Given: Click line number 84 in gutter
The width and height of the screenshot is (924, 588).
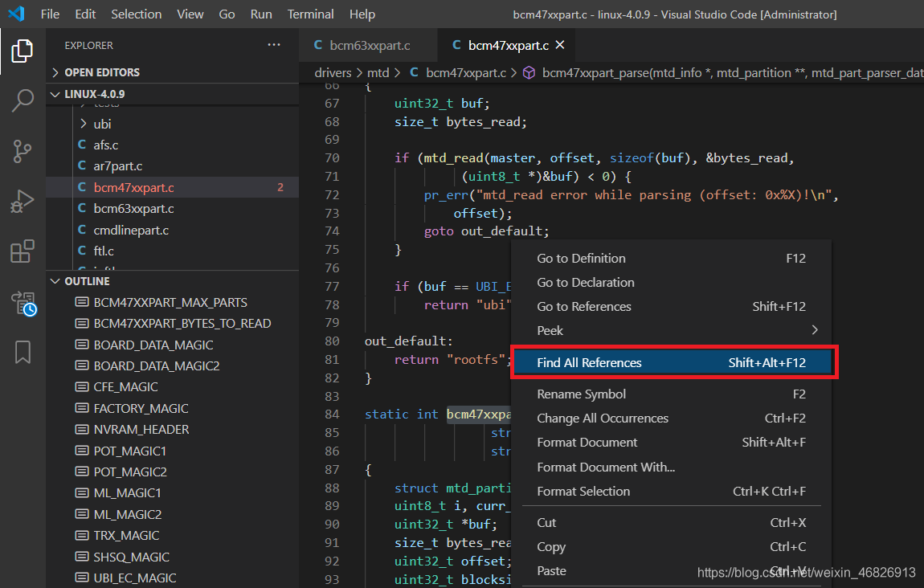Looking at the screenshot, I should [x=332, y=414].
